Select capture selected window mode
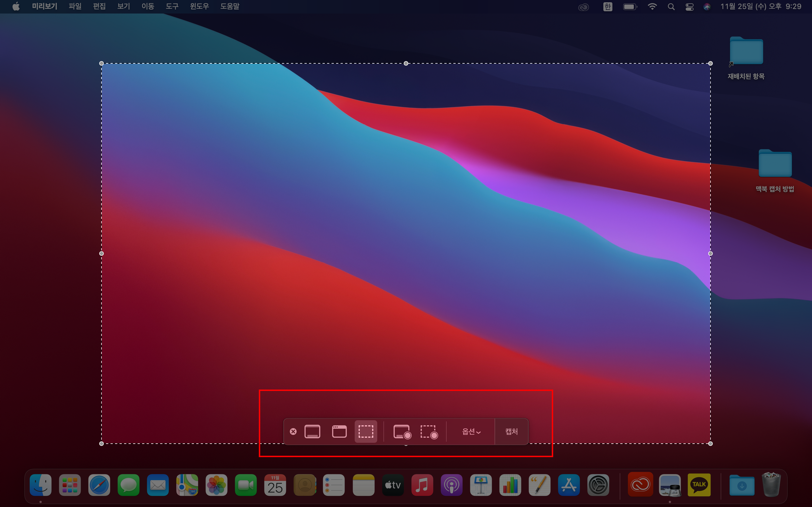 click(x=339, y=432)
